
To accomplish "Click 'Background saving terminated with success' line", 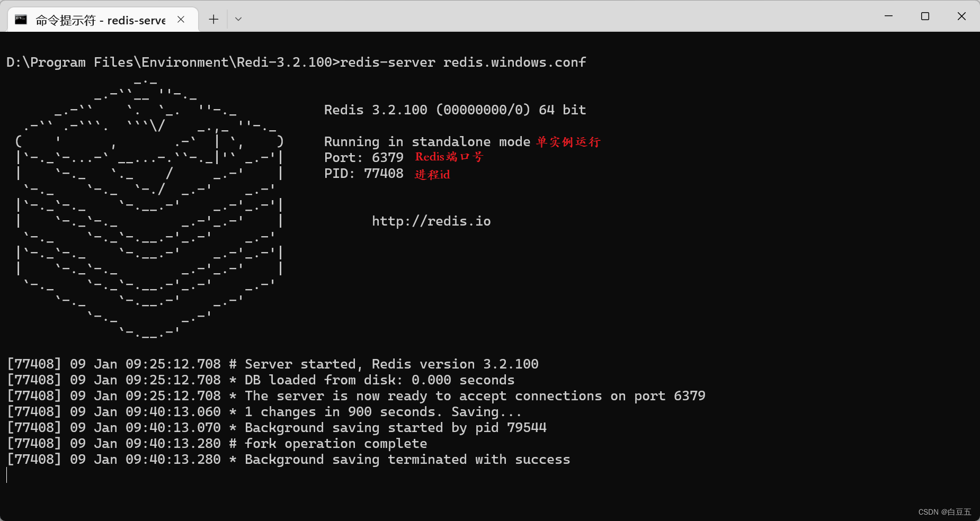I will (289, 460).
